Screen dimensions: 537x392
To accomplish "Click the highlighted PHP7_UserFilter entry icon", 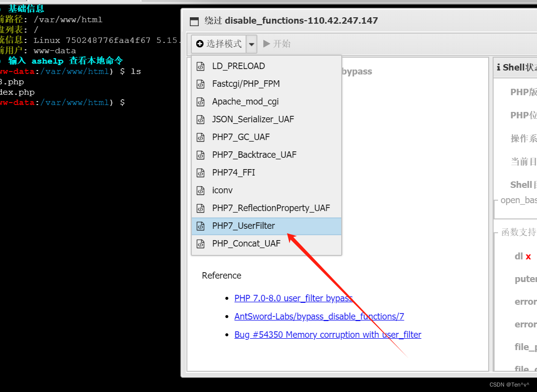I will click(201, 225).
